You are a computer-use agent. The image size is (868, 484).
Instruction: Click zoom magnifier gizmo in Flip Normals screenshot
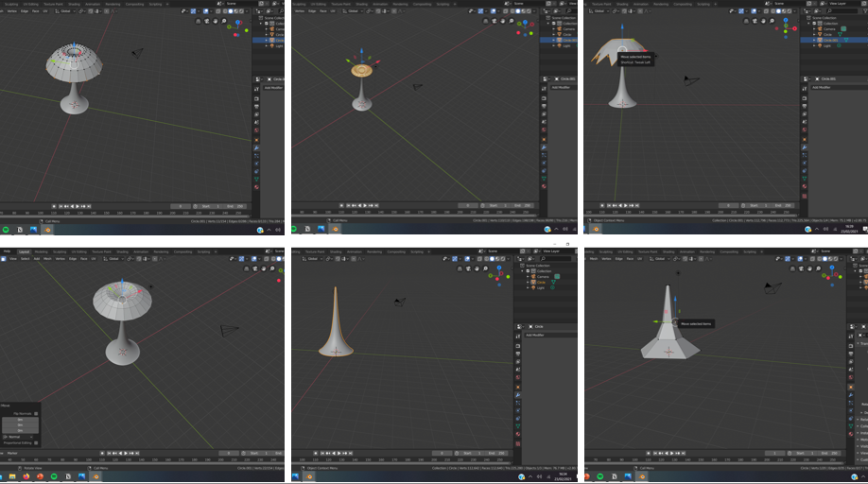(271, 268)
